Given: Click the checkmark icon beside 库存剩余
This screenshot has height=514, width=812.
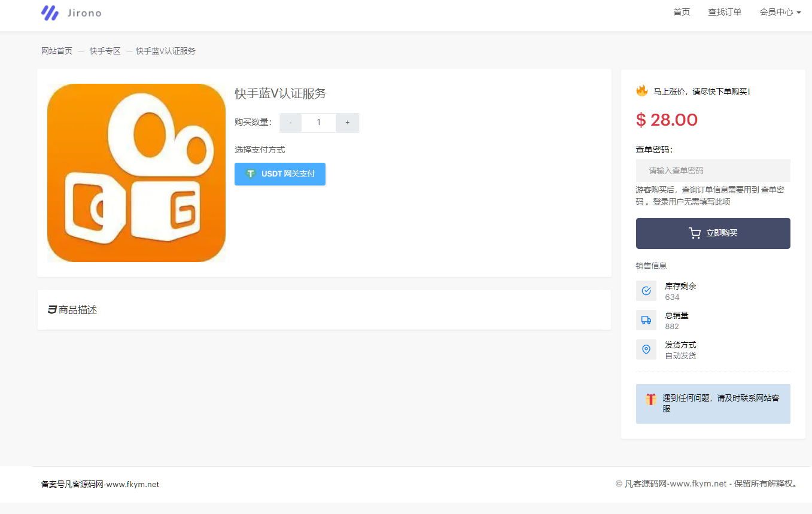Looking at the screenshot, I should pos(646,291).
